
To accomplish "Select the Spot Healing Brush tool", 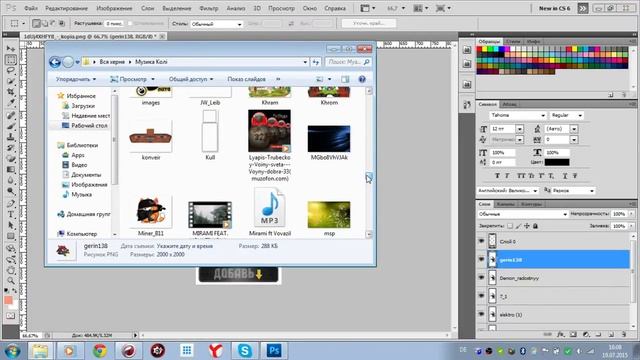I will tap(11, 116).
